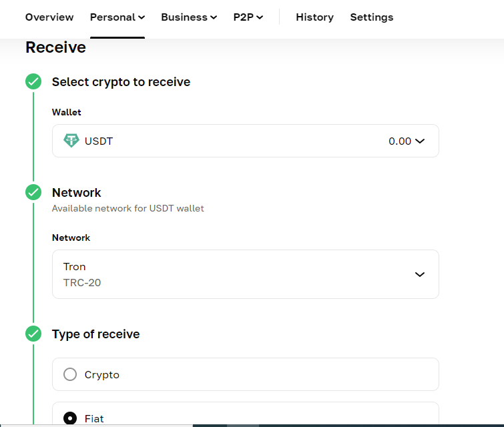The width and height of the screenshot is (504, 427).
Task: Click the Crypto option row
Action: pyautogui.click(x=246, y=374)
